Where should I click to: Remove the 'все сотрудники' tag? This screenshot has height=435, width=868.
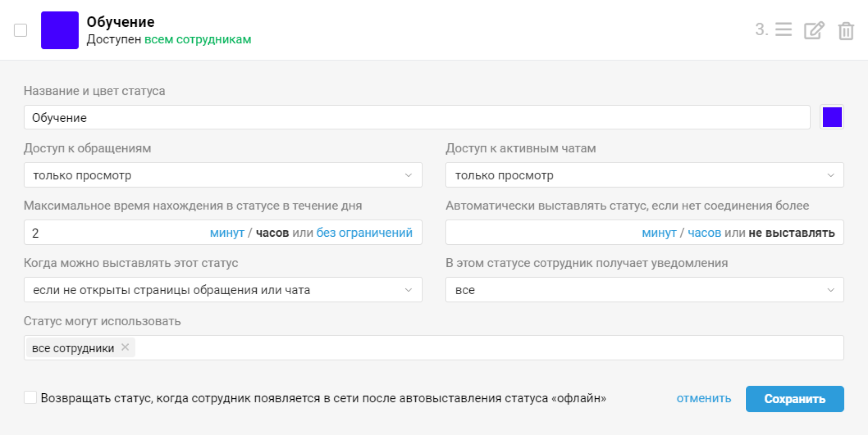click(x=125, y=347)
